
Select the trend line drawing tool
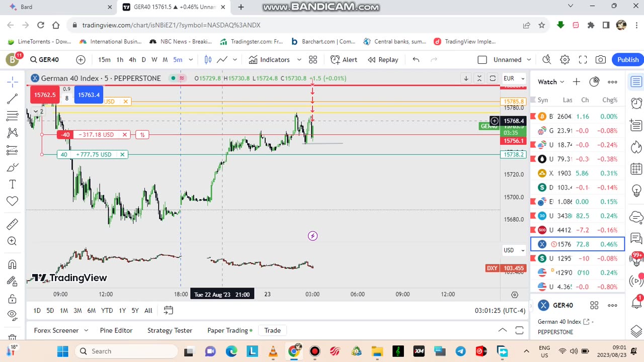point(13,99)
